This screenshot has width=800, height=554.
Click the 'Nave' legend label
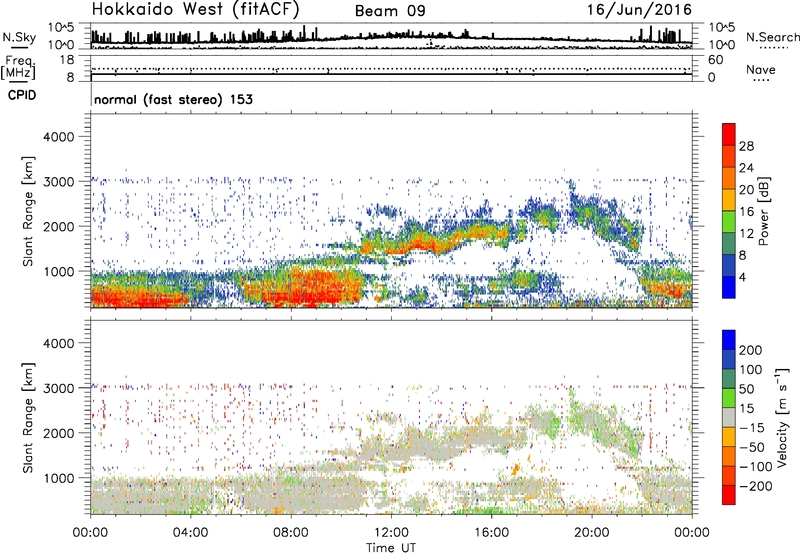(761, 69)
